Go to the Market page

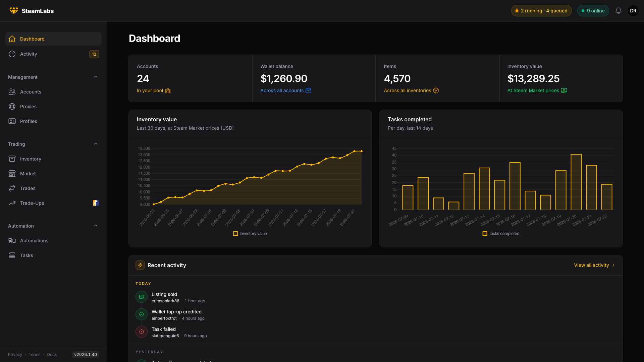[x=53, y=174]
